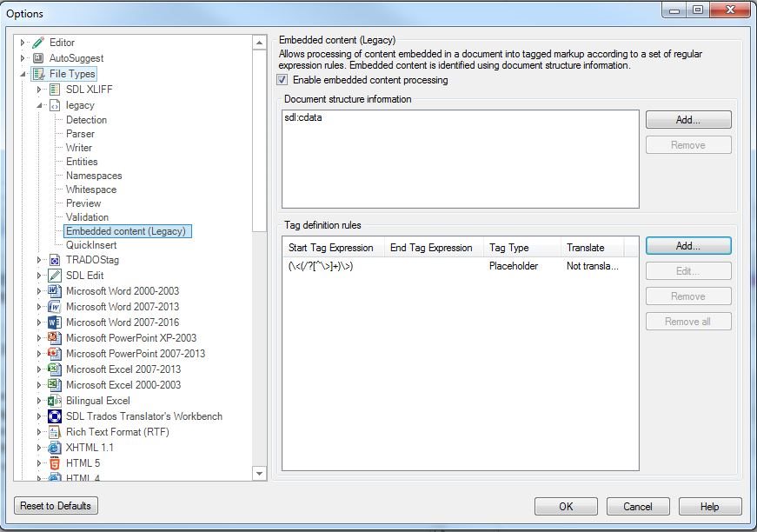The height and width of the screenshot is (532, 757).
Task: Click the TRADOStag file type icon
Action: tap(55, 260)
